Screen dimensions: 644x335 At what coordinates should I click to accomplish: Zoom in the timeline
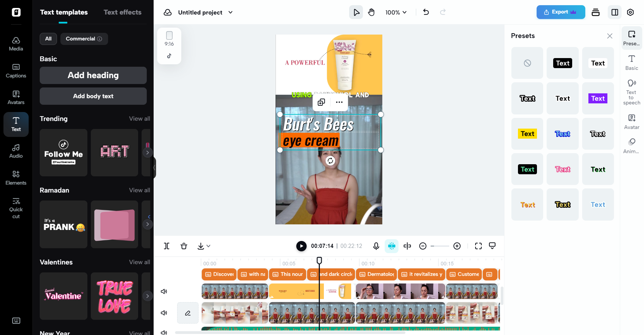pos(457,246)
